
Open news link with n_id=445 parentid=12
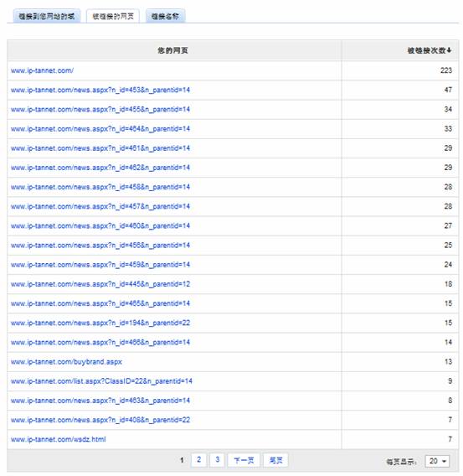[x=100, y=284]
